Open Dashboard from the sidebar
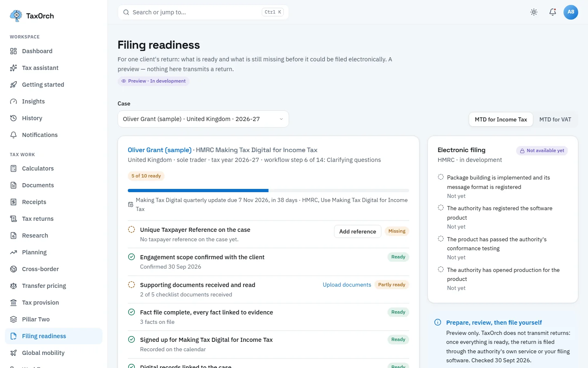The width and height of the screenshot is (588, 368). (53, 51)
